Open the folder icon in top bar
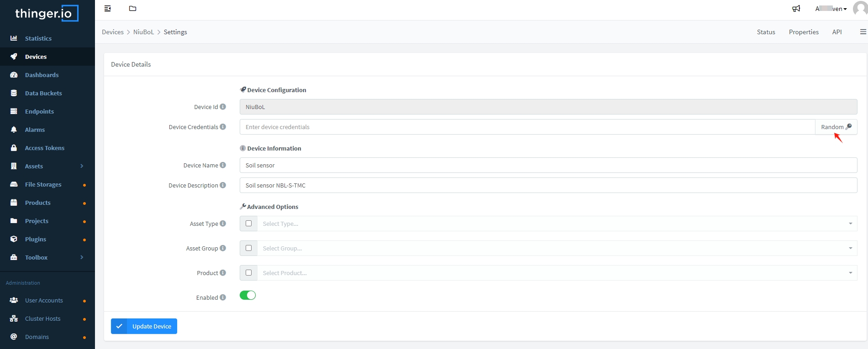Viewport: 868px width, 349px height. (x=132, y=9)
